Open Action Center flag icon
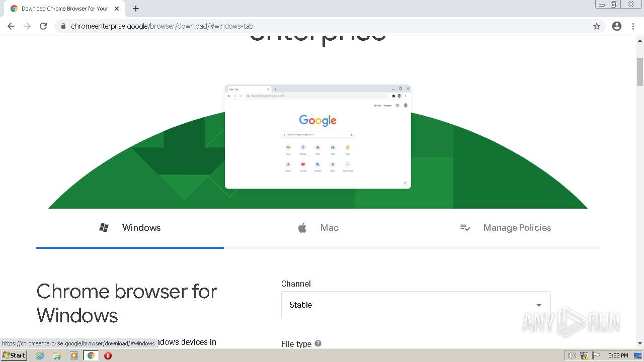644x362 pixels. pos(596,355)
